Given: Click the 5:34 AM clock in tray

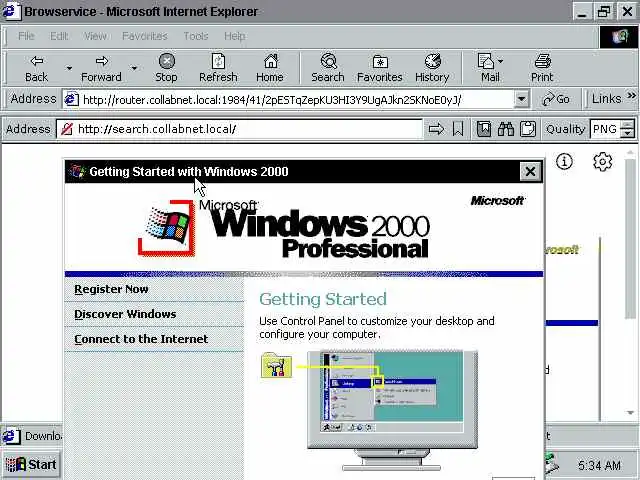Looking at the screenshot, I should click(599, 465).
